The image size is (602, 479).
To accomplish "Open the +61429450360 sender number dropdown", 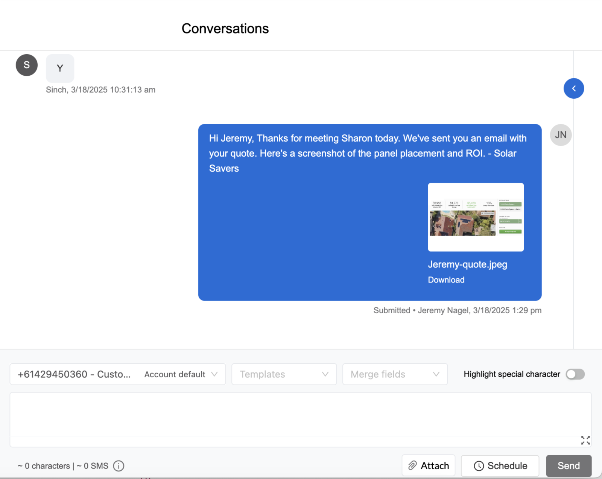I will 117,374.
